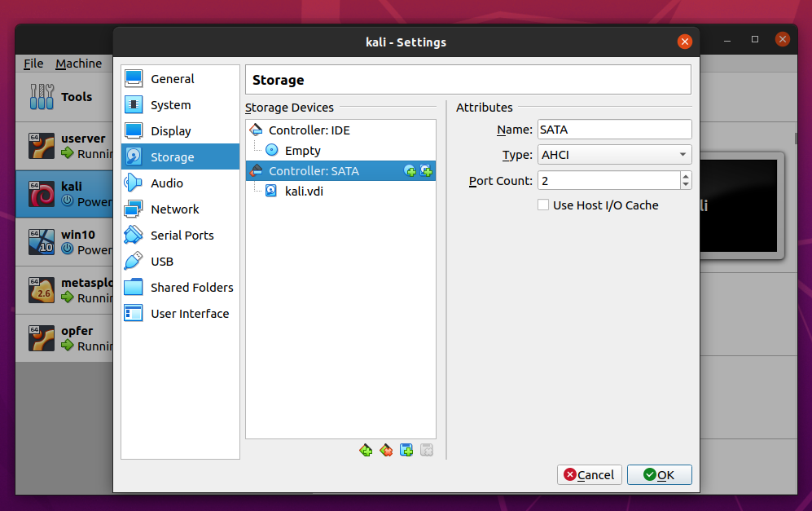Viewport: 812px width, 511px height.
Task: Select the Empty optical drive entry
Action: (302, 151)
